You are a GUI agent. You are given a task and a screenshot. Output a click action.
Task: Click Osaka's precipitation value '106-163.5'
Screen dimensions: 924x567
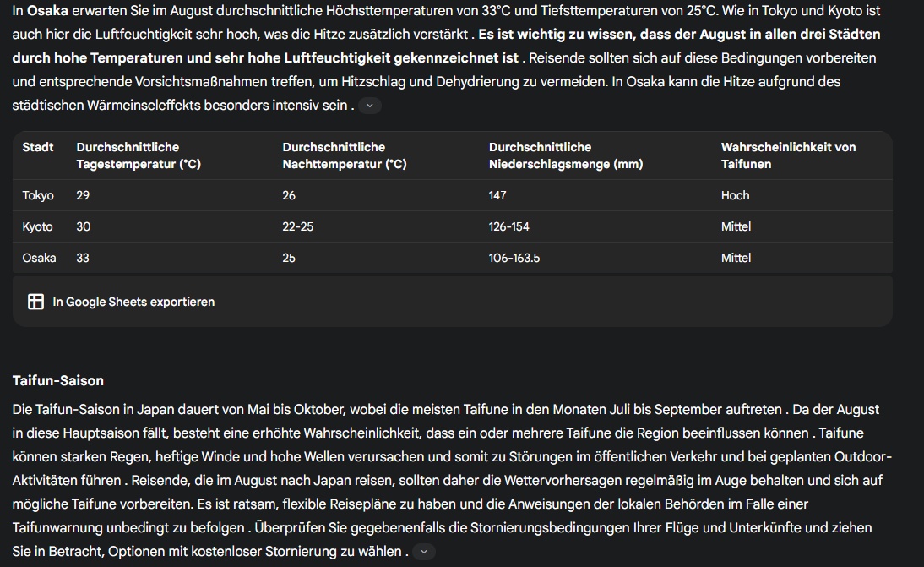point(514,258)
